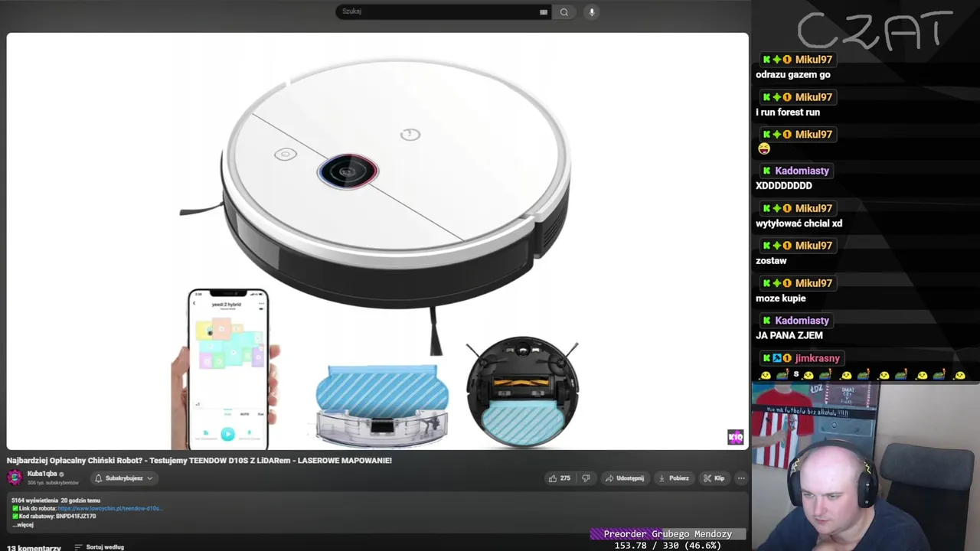The height and width of the screenshot is (551, 980).
Task: Share video via Udostępnij button
Action: 625,478
